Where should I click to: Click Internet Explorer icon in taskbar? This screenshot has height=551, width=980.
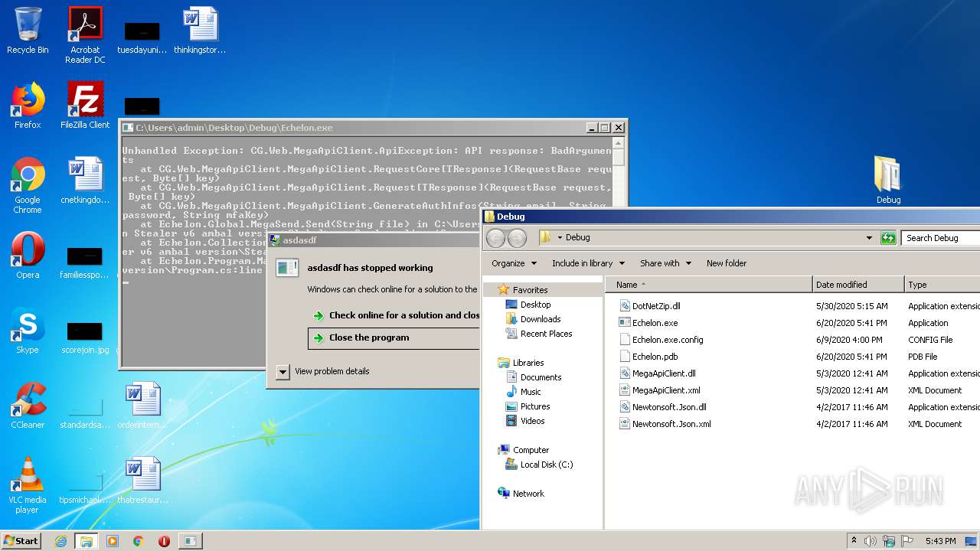click(x=60, y=541)
